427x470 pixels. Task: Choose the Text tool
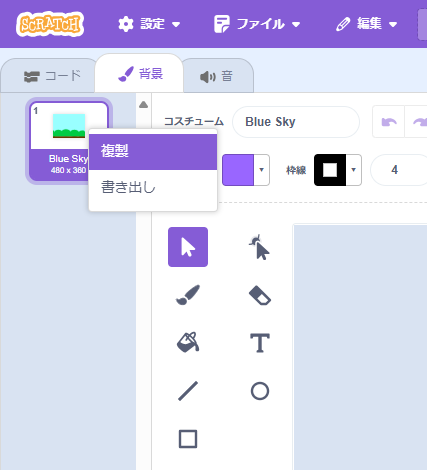point(260,343)
